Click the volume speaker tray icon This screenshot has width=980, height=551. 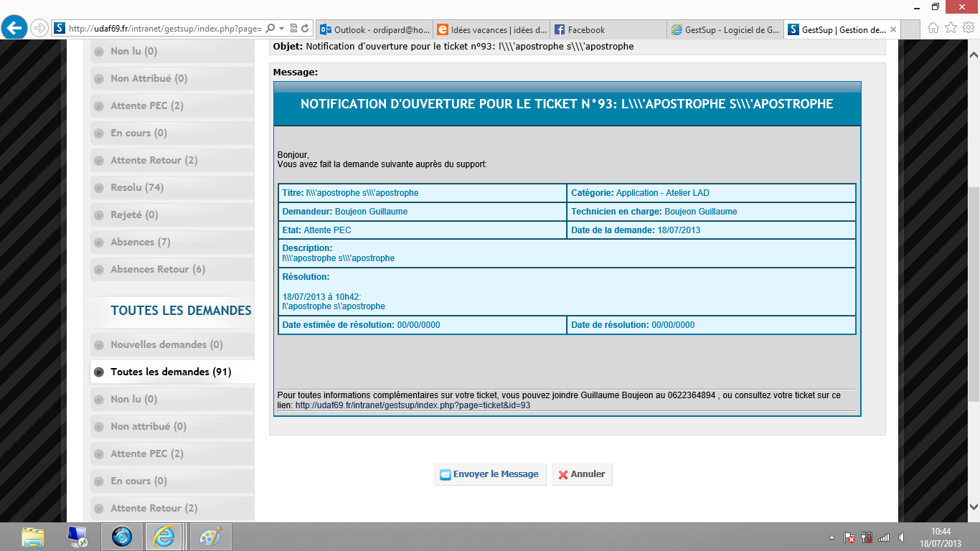[901, 537]
